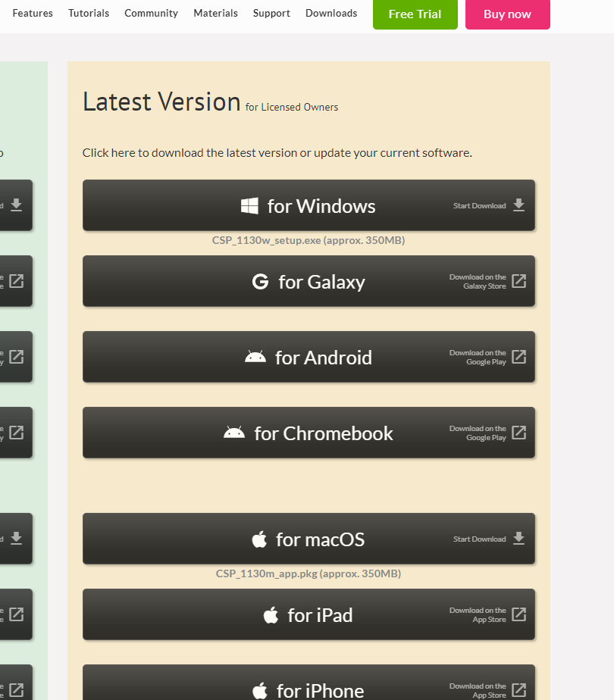
Task: Click the external link icon on Android button
Action: pos(519,357)
